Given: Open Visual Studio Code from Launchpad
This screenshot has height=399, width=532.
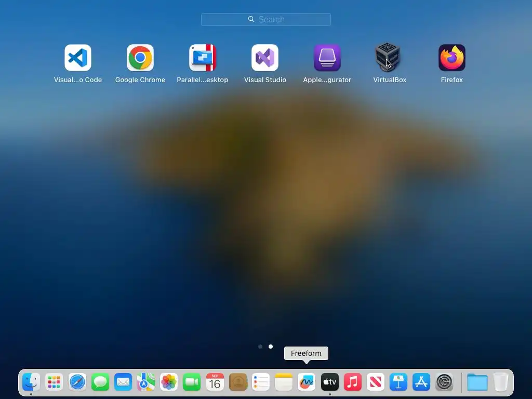Looking at the screenshot, I should 78,58.
